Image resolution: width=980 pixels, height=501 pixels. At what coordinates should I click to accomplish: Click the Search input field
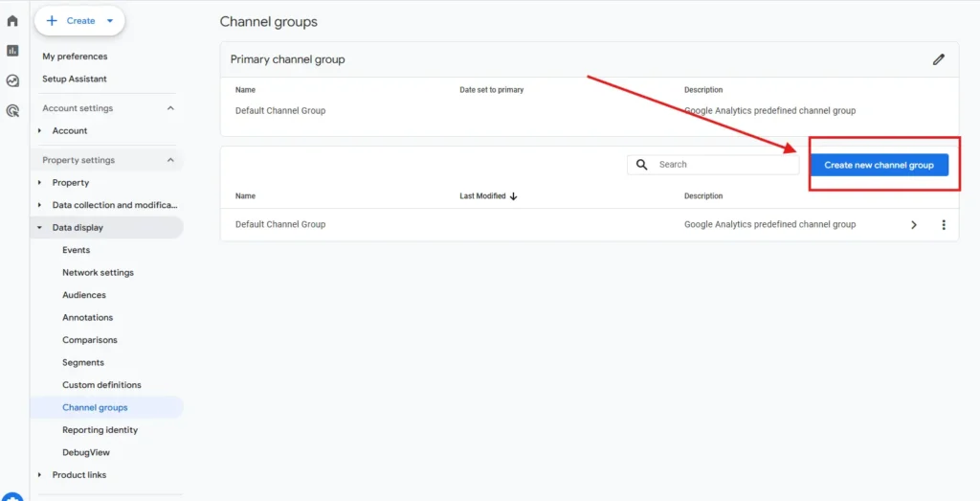(x=723, y=165)
